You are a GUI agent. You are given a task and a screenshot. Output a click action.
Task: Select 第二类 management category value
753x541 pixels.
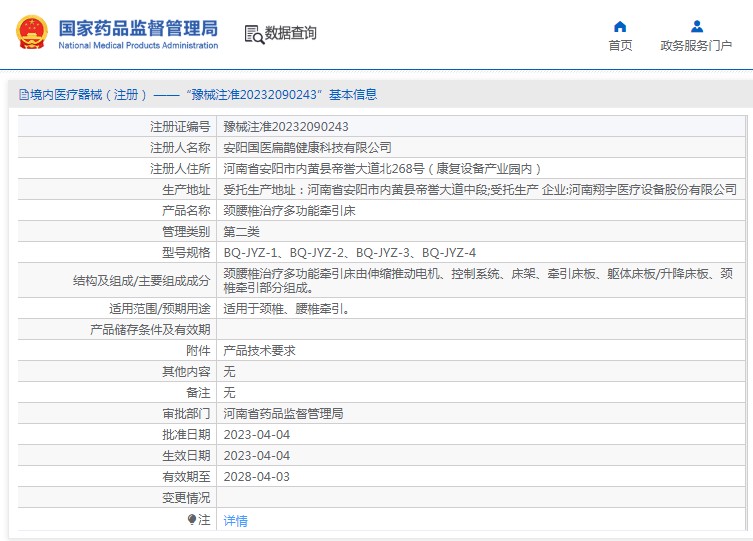(241, 232)
